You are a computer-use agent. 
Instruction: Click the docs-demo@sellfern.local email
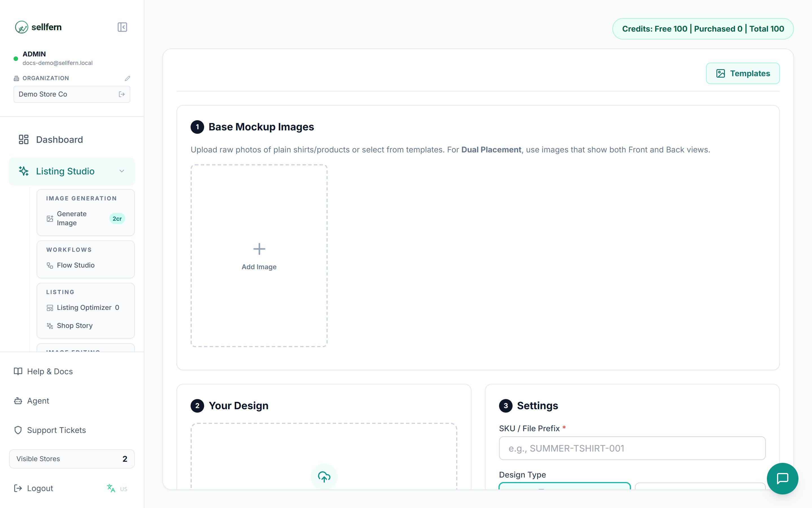[x=58, y=63]
